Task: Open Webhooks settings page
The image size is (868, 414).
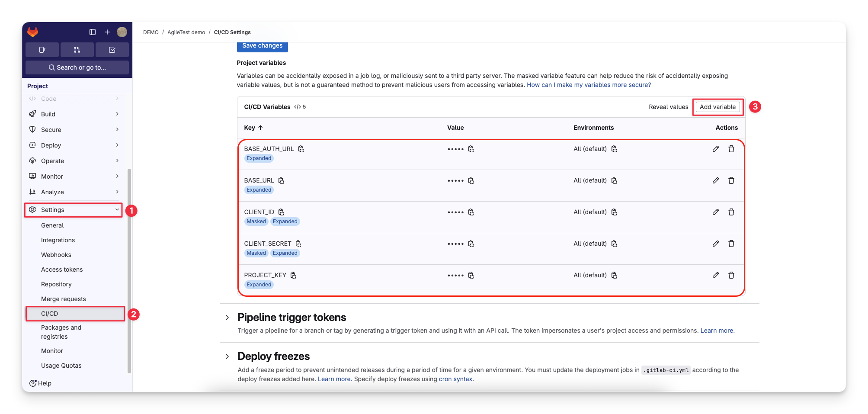Action: click(x=56, y=254)
